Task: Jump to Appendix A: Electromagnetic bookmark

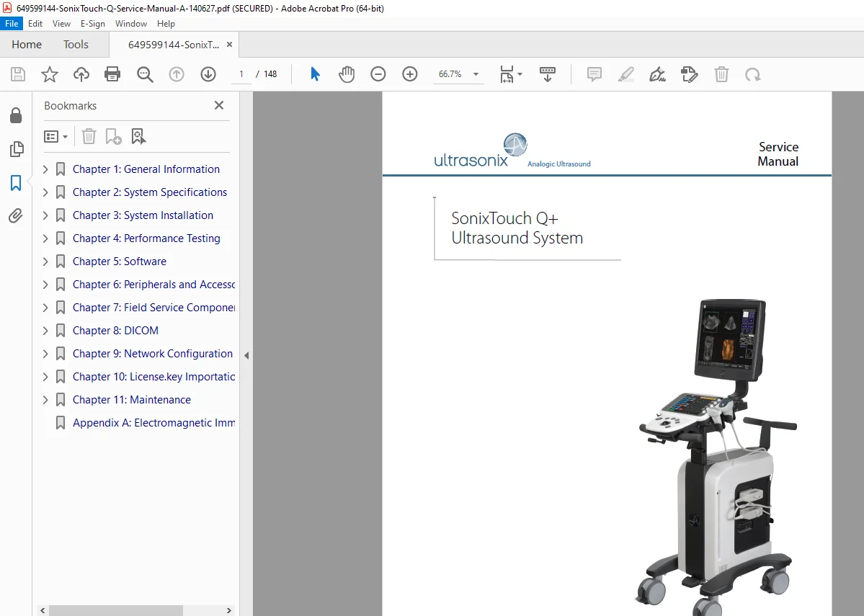Action: point(153,423)
